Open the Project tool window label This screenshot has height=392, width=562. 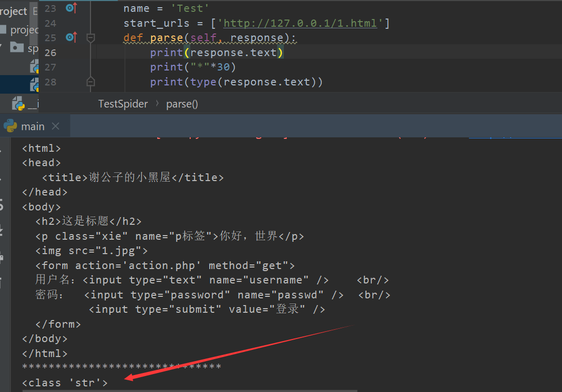tap(13, 11)
